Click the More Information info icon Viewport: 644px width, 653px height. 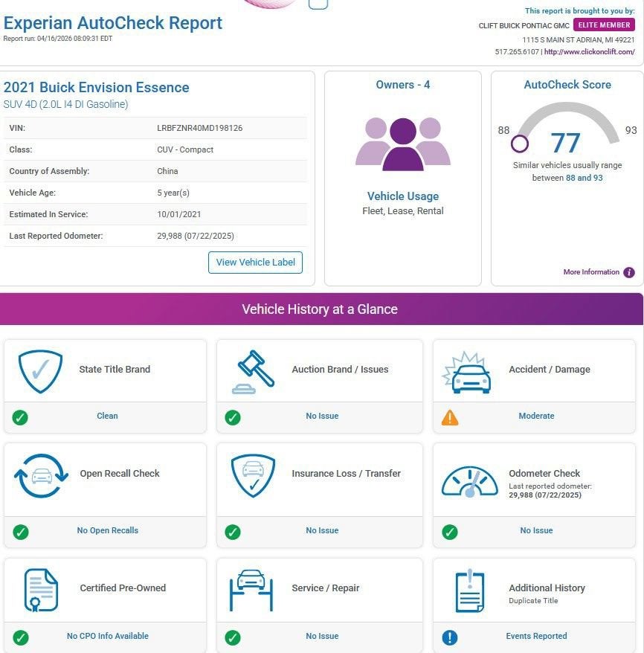[629, 272]
